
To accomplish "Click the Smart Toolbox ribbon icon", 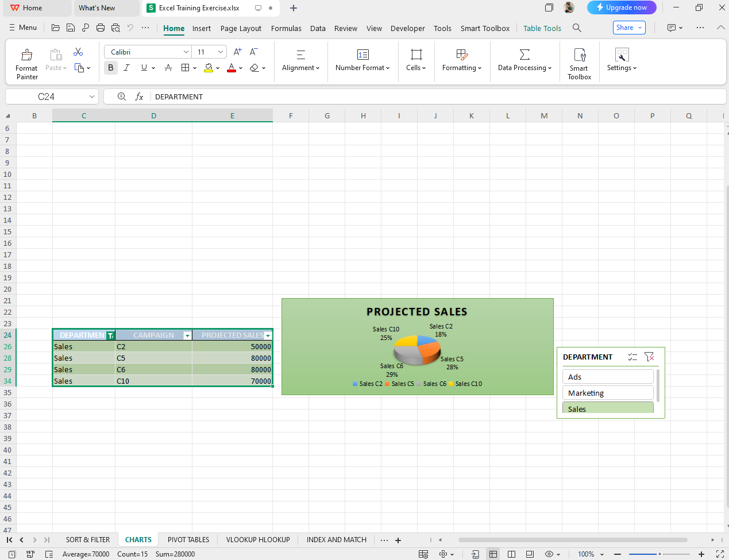I will pos(580,63).
